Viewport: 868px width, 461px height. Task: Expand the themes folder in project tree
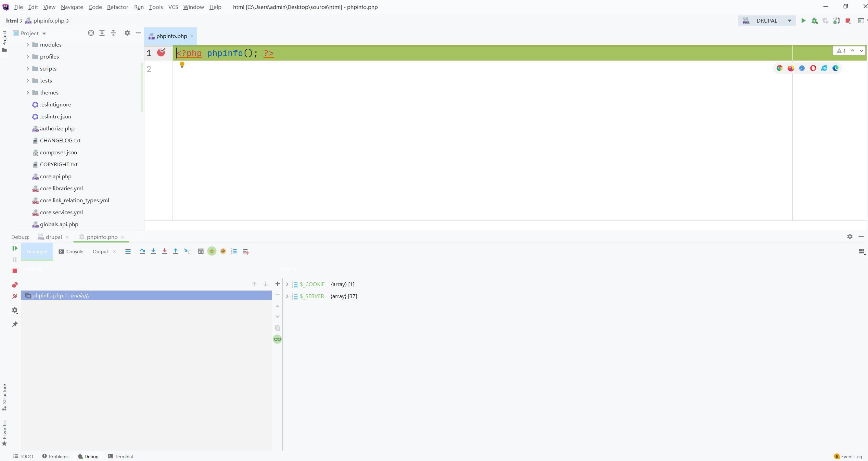click(x=28, y=93)
